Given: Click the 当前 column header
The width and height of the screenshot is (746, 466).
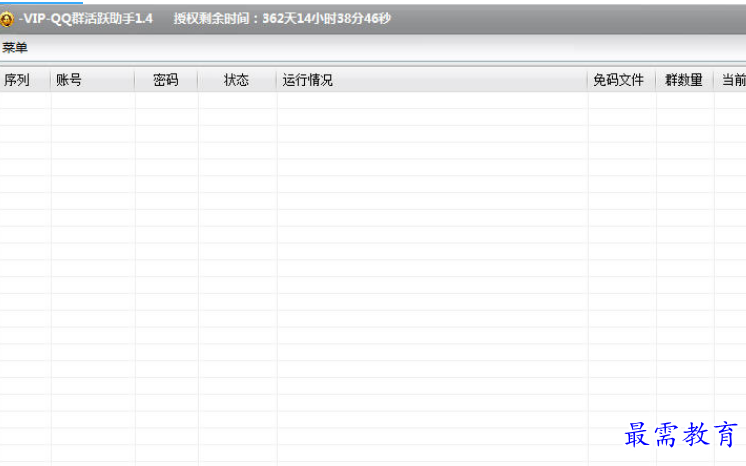Looking at the screenshot, I should pos(730,80).
